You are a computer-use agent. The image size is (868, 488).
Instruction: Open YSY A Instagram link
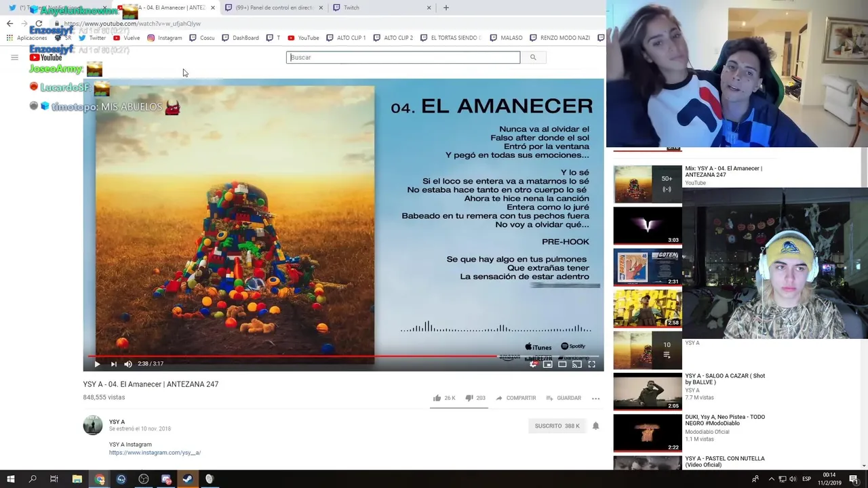(x=155, y=453)
